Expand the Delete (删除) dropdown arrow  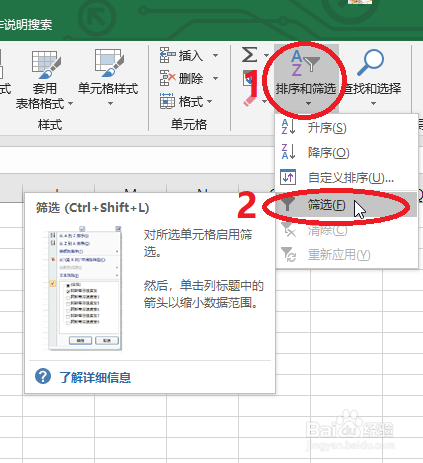pos(215,79)
